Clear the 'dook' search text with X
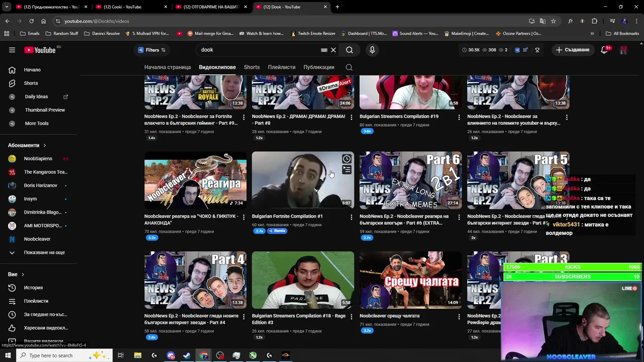 [x=333, y=50]
